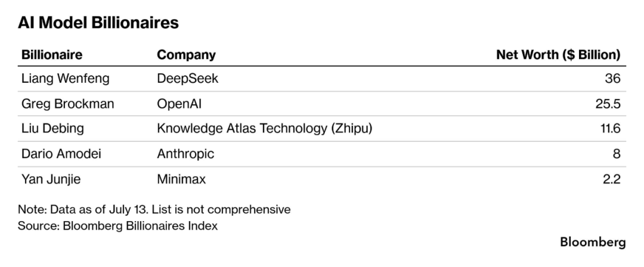
Task: Click the AI Model Billionaires title
Action: point(98,23)
